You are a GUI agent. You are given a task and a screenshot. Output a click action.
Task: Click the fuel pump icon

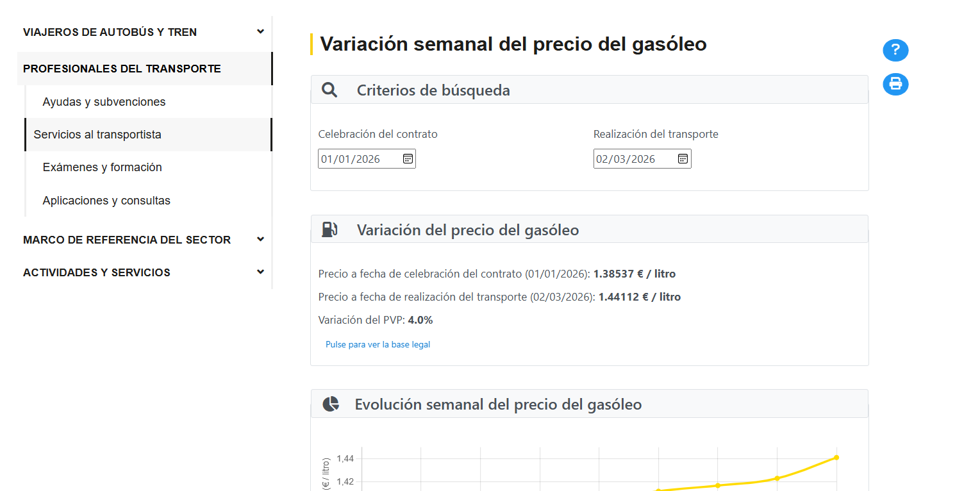coord(329,230)
